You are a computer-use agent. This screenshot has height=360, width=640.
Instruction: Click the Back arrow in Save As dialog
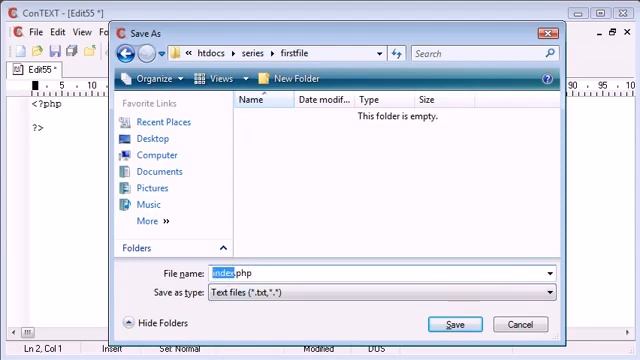click(x=126, y=53)
